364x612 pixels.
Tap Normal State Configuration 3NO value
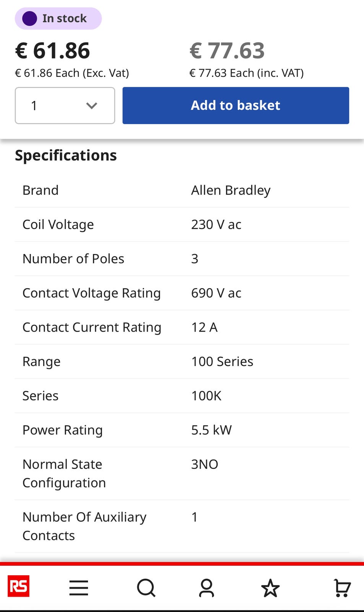pyautogui.click(x=205, y=464)
